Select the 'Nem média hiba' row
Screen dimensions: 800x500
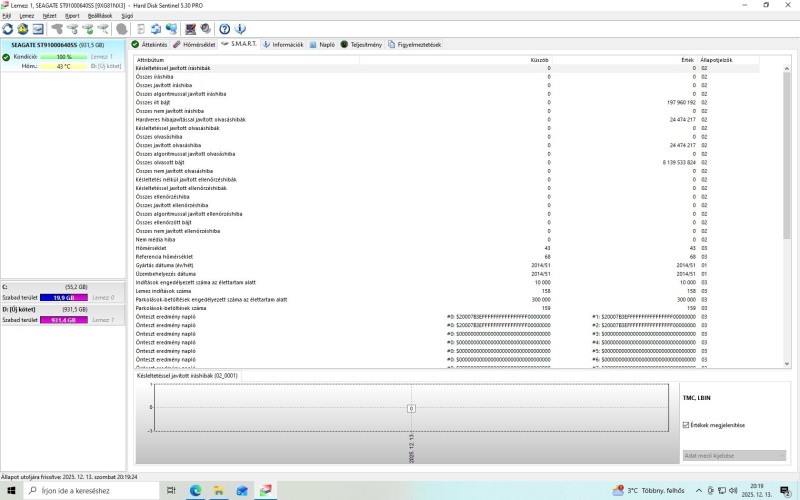(447, 239)
